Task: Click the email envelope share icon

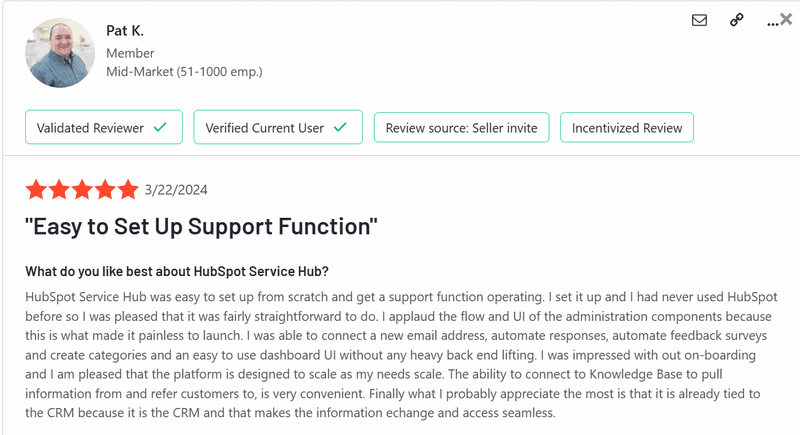Action: point(700,19)
